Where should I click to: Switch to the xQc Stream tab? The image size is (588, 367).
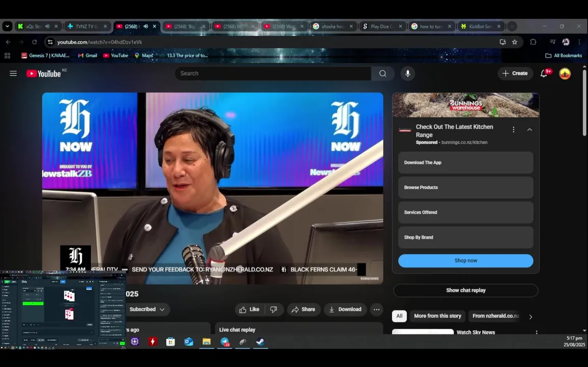tap(38, 27)
